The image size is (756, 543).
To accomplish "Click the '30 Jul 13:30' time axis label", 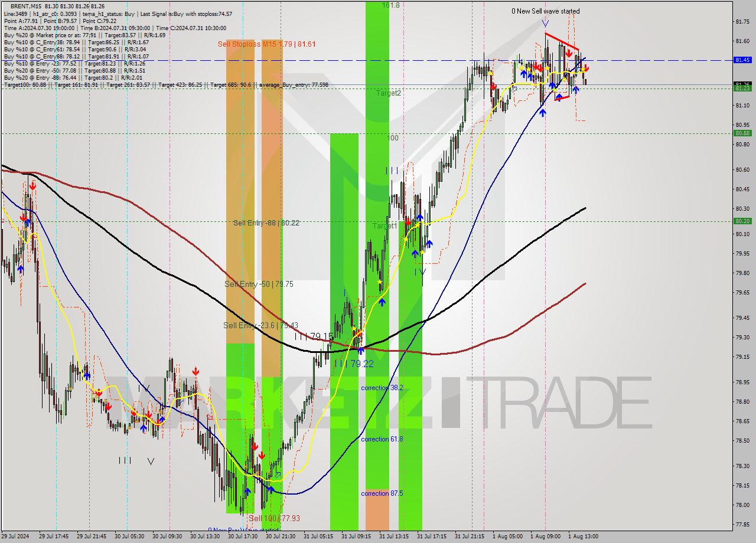I will coord(204,537).
